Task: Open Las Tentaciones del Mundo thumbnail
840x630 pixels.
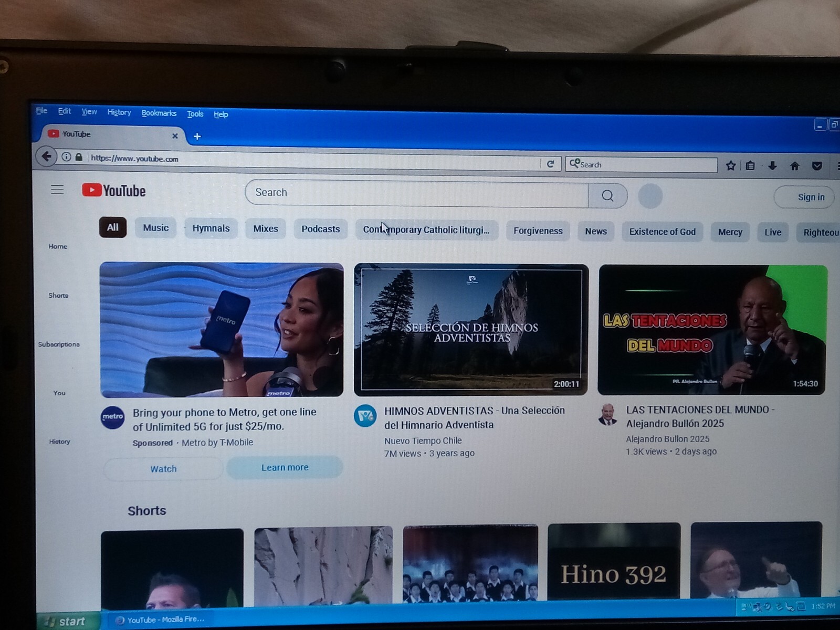Action: [x=712, y=330]
